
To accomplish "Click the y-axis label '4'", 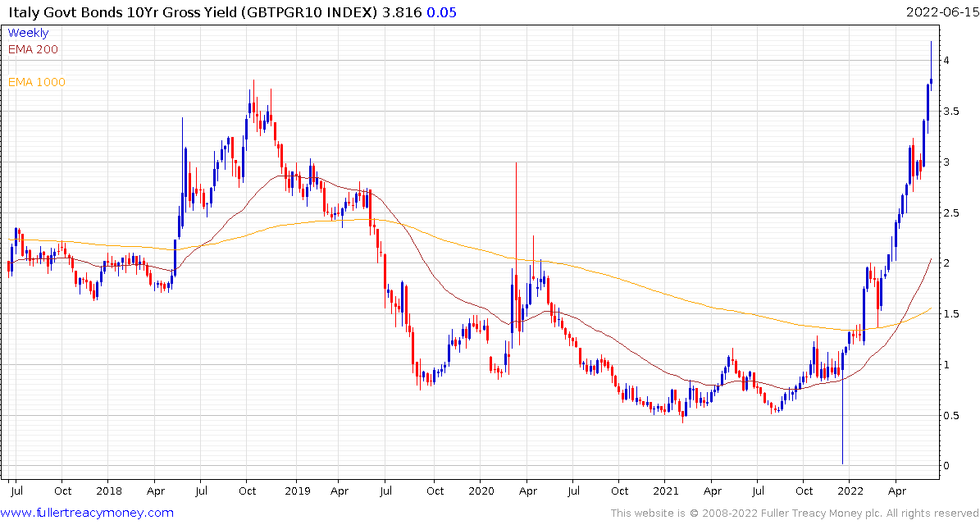I will click(x=948, y=61).
